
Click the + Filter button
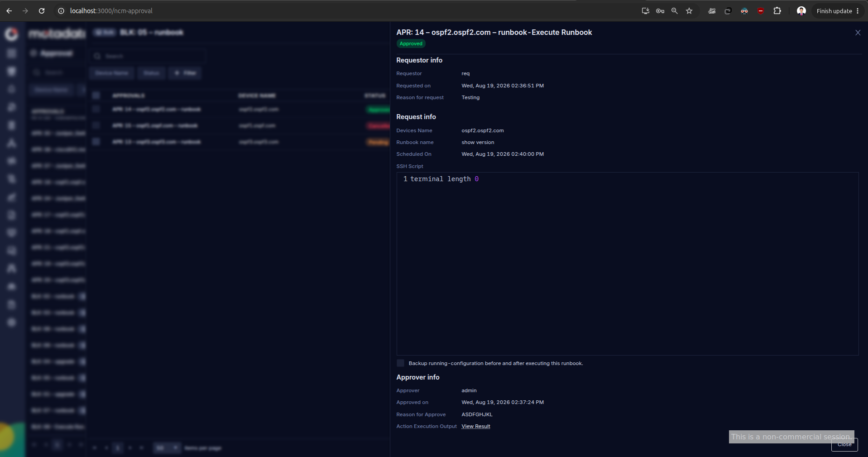coord(185,73)
